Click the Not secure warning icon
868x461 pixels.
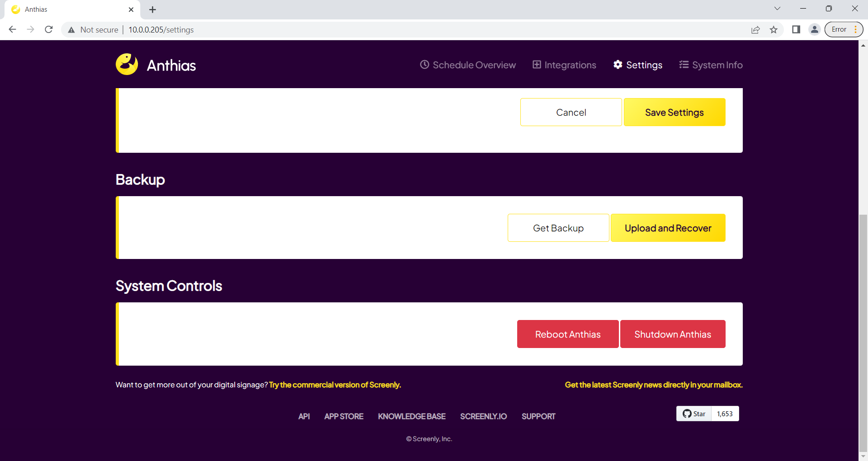point(71,30)
